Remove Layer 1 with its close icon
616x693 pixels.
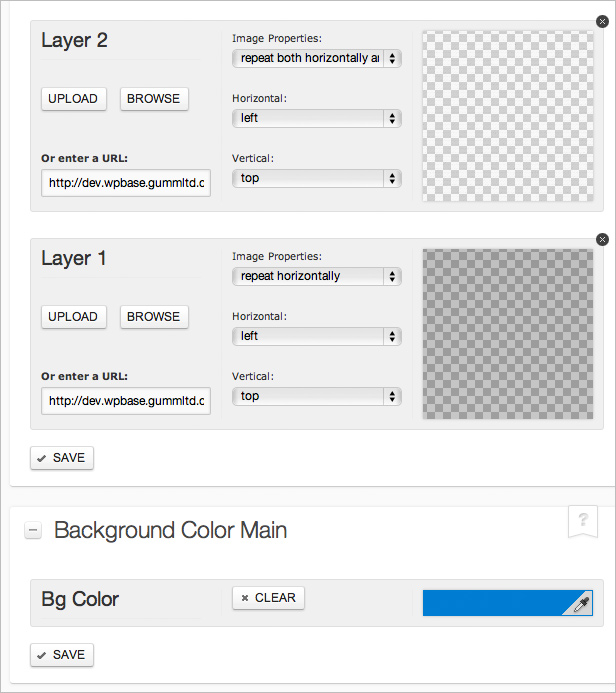(x=602, y=240)
